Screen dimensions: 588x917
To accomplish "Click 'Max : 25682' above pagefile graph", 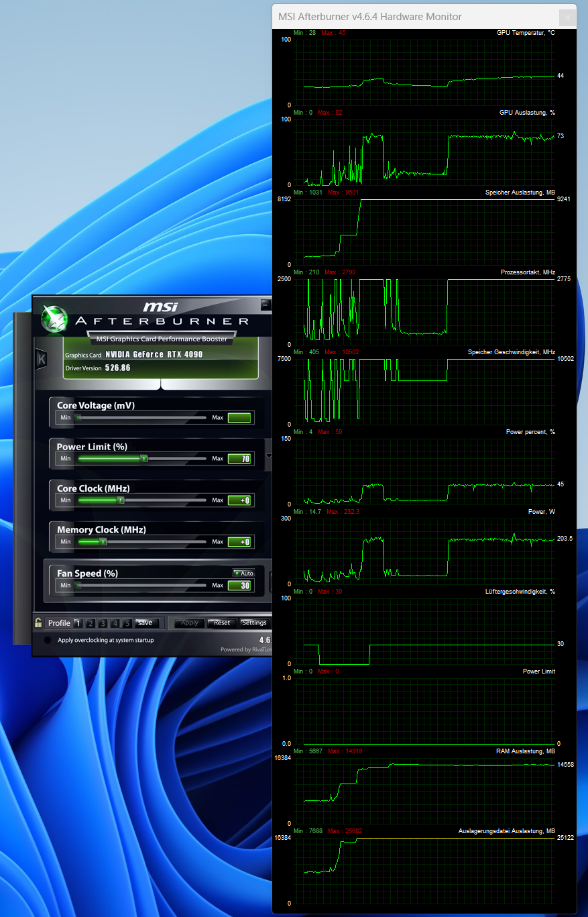I will tap(345, 831).
